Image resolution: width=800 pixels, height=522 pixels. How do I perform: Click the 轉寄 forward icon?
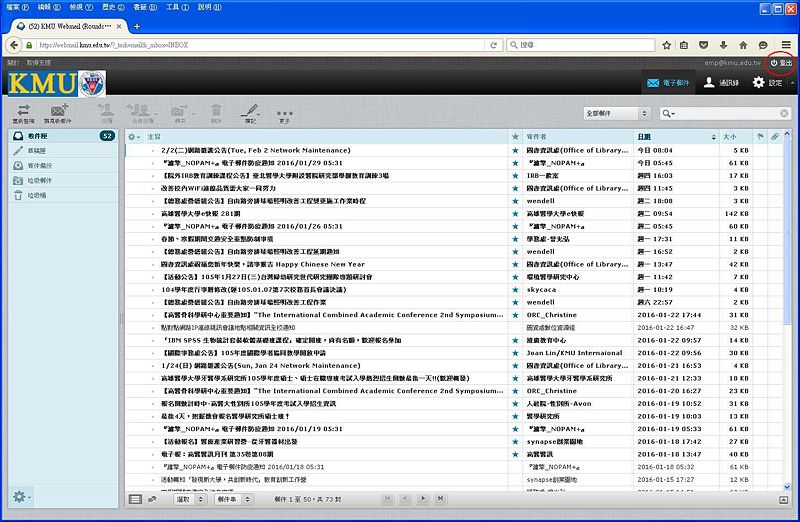[x=179, y=113]
